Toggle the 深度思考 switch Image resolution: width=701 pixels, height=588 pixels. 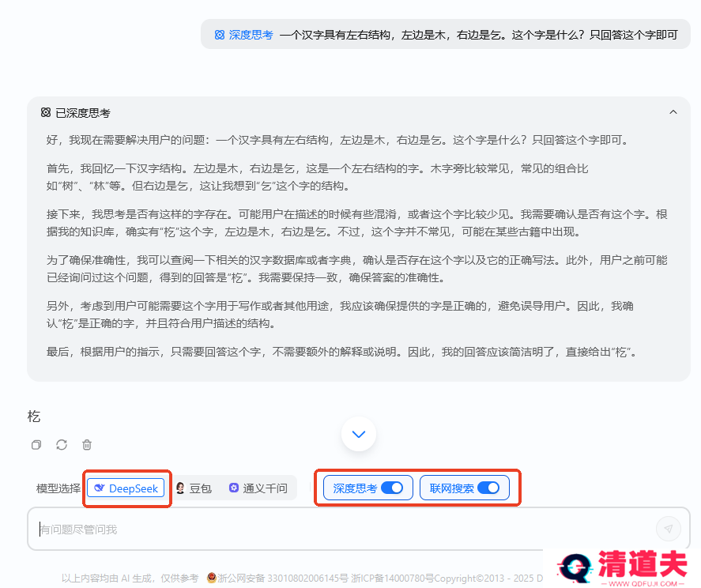(x=392, y=488)
